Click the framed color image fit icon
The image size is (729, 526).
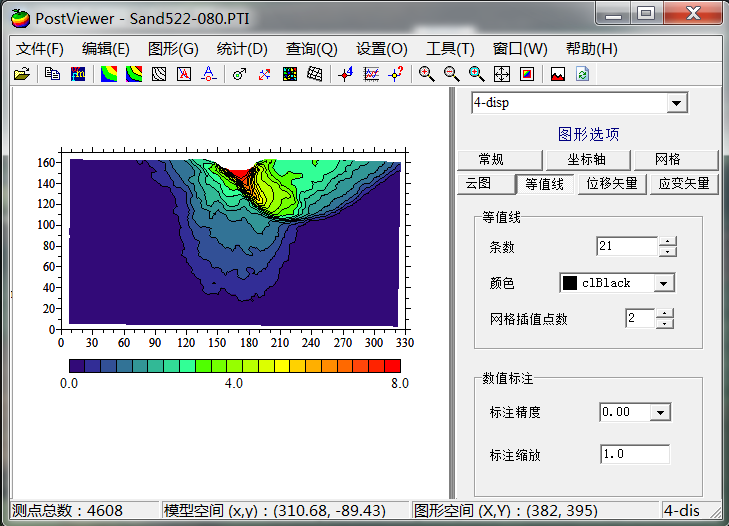(x=527, y=74)
